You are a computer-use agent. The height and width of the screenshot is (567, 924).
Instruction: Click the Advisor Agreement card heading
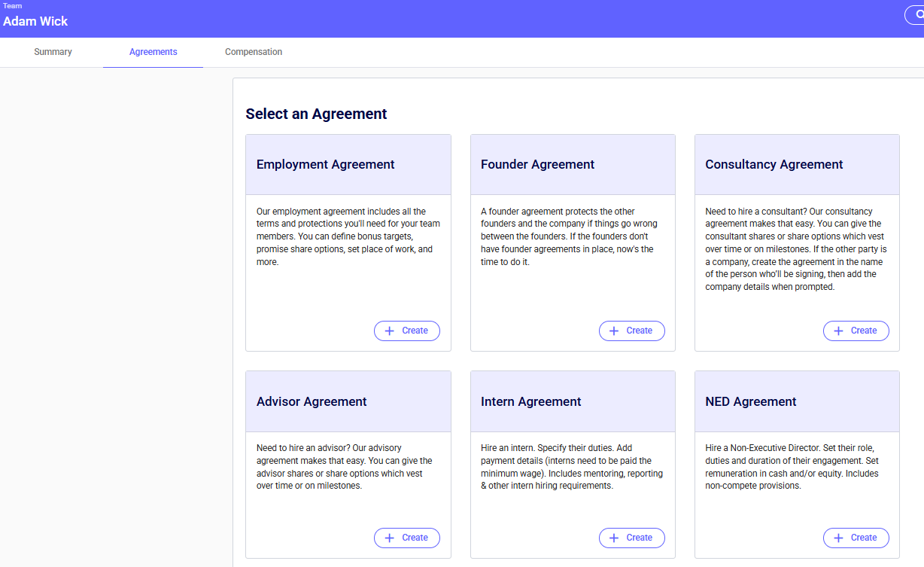(x=312, y=401)
